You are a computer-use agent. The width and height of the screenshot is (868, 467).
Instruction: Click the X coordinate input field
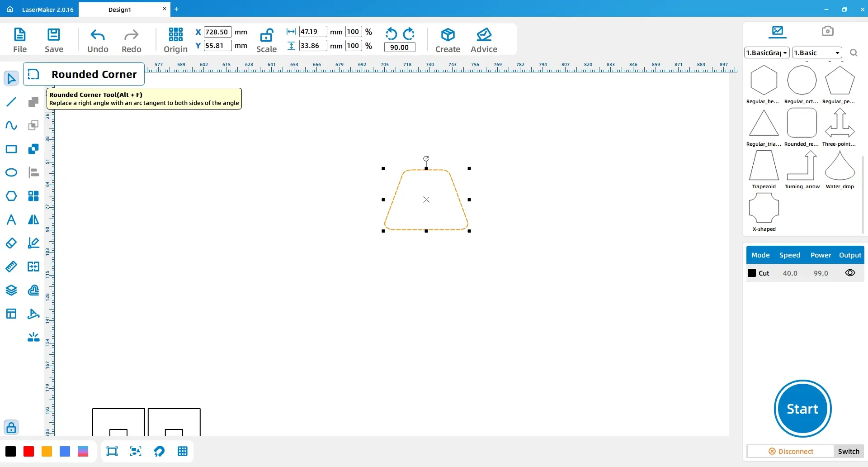218,32
